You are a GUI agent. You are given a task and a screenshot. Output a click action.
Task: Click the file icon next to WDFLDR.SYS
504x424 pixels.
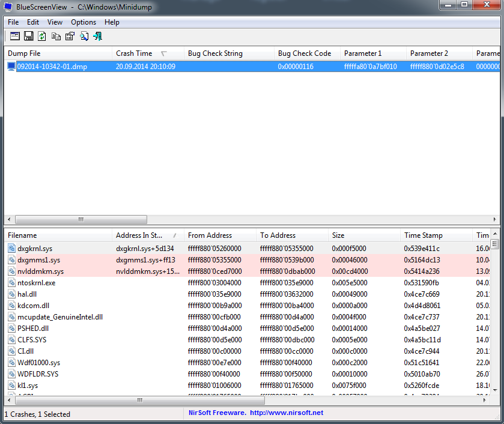pos(12,374)
